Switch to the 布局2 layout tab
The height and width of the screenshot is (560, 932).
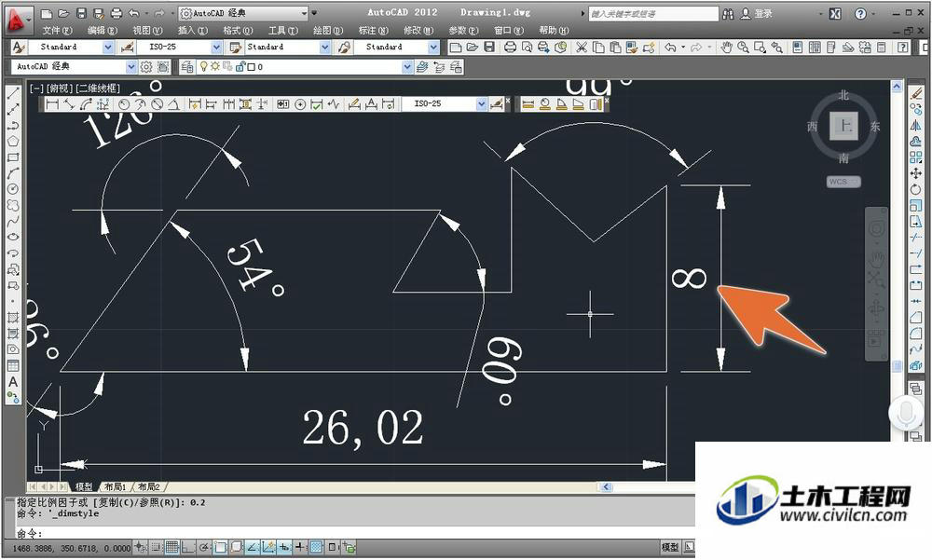(x=148, y=487)
